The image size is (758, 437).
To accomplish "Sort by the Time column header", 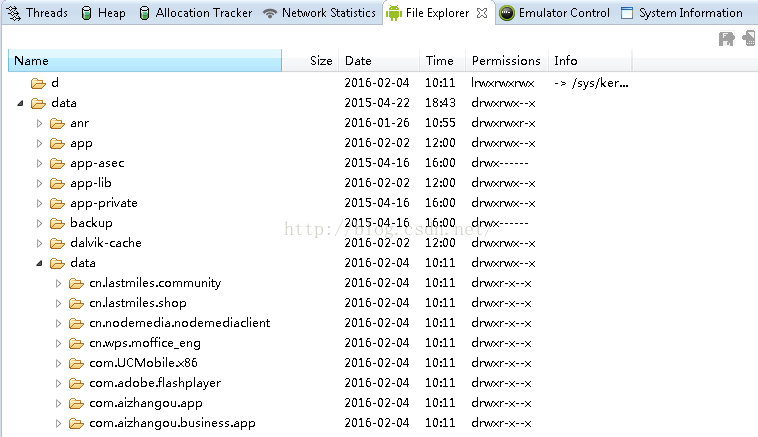I will [x=442, y=60].
